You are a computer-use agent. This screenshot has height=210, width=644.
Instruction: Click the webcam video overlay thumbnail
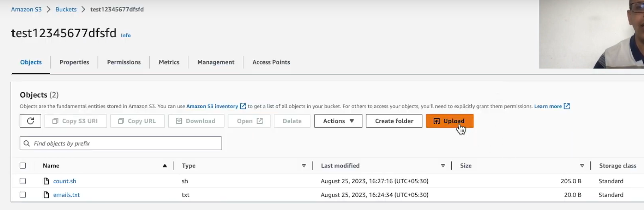(x=592, y=34)
